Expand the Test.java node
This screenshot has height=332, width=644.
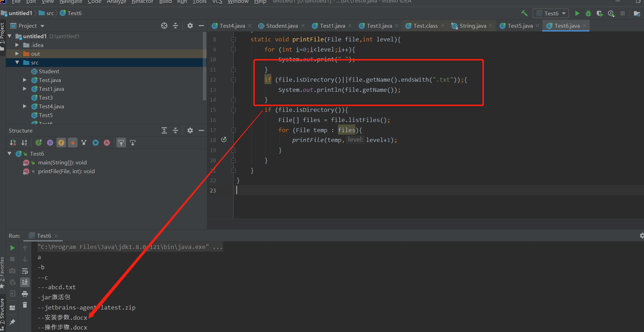25,80
